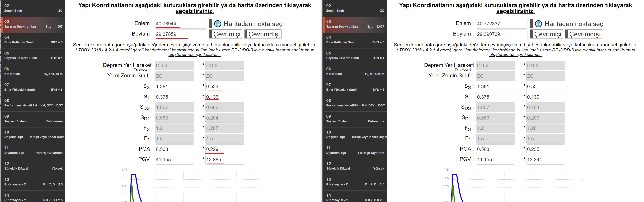
Task: Open 07 Bina Yükseklik Sınıfı in right sidebar
Action: coord(355,88)
